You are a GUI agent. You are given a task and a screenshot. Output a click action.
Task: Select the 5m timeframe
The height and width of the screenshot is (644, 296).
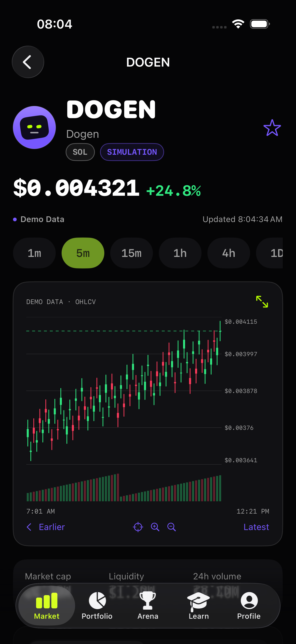click(83, 253)
